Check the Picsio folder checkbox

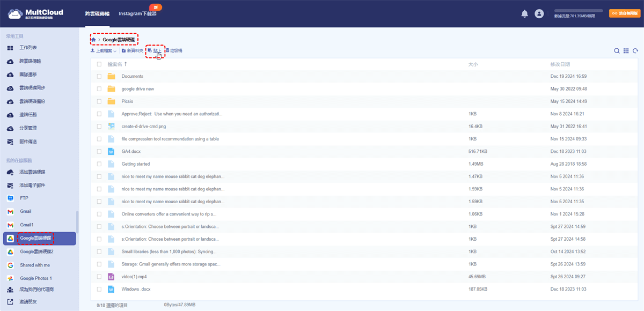[x=99, y=101]
